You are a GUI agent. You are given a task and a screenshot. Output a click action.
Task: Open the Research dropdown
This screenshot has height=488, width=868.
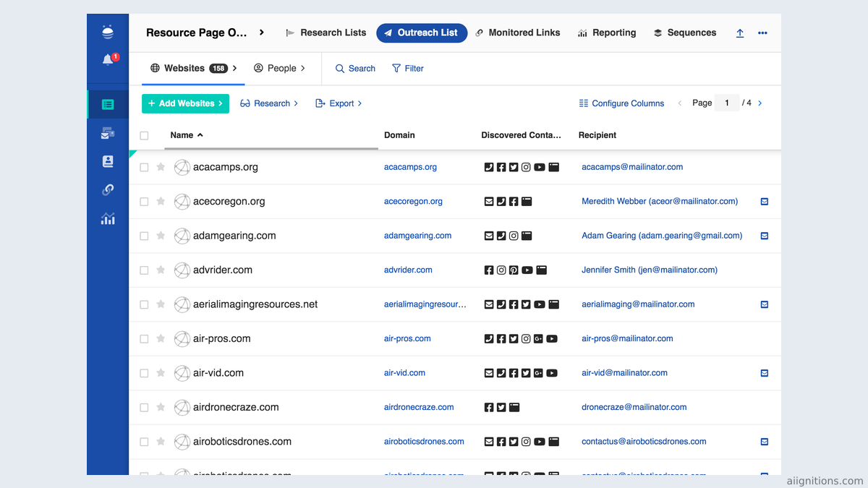pos(269,103)
